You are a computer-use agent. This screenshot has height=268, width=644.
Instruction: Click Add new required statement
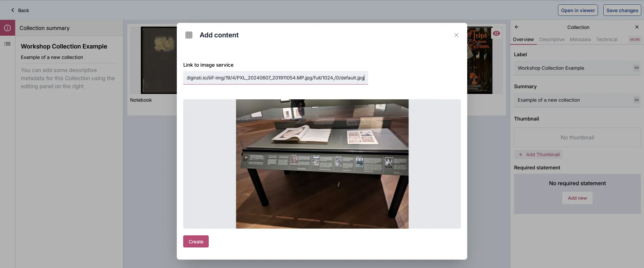(577, 198)
